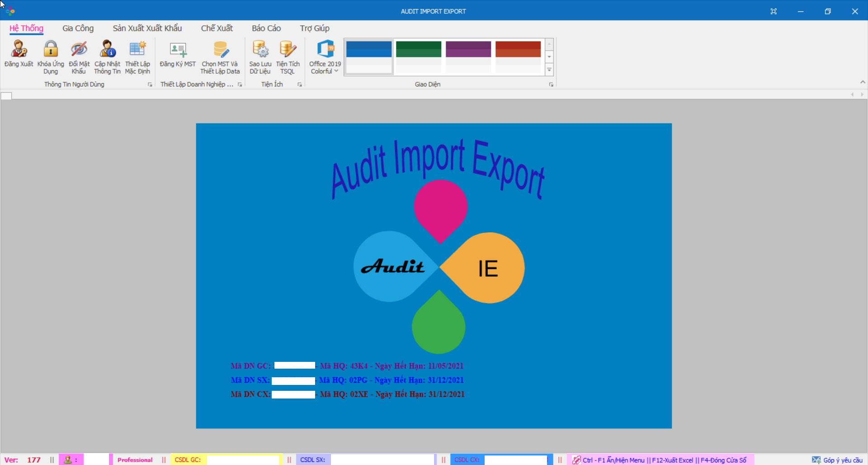868x465 pixels.
Task: Expand Thông Tin Người Dùng group launcher
Action: [150, 85]
